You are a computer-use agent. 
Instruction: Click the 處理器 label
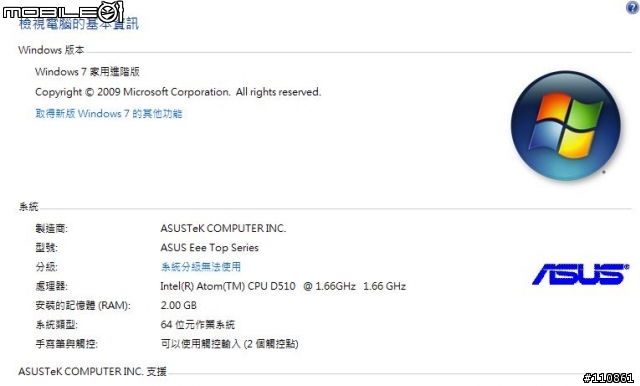pos(51,286)
